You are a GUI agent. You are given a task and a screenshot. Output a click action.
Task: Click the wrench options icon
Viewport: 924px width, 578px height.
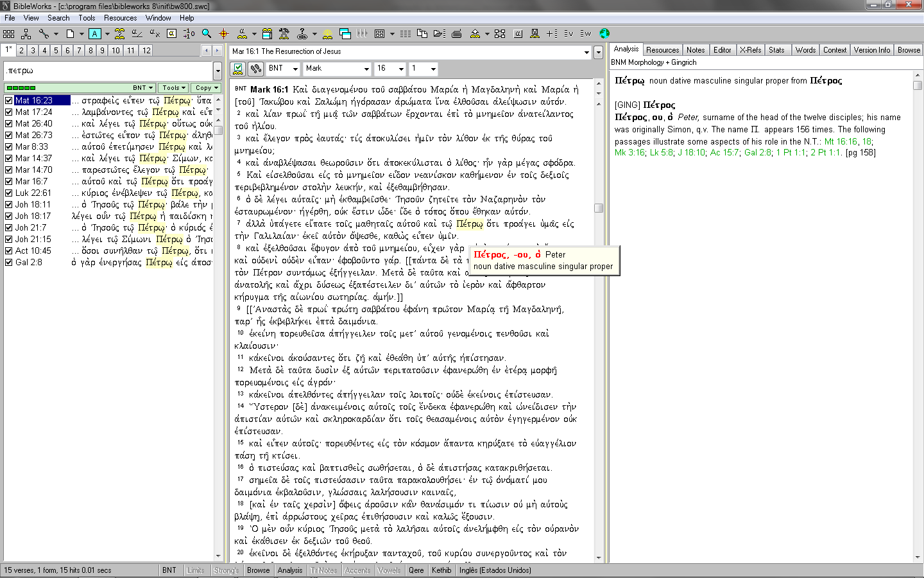[44, 33]
